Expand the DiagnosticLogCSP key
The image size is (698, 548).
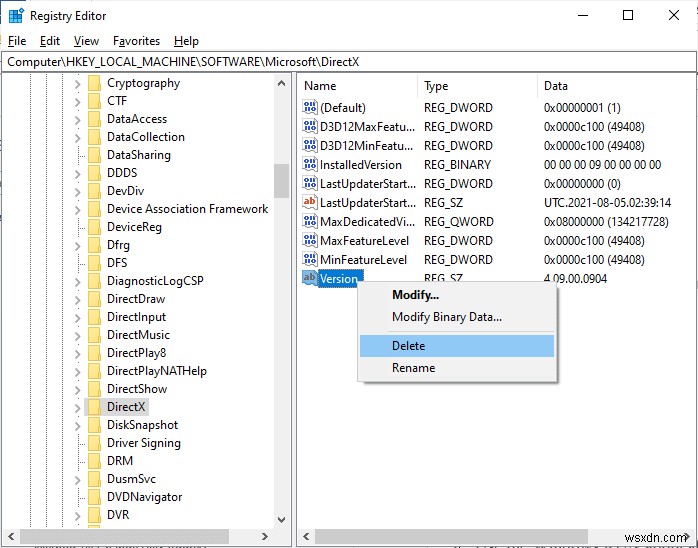78,282
